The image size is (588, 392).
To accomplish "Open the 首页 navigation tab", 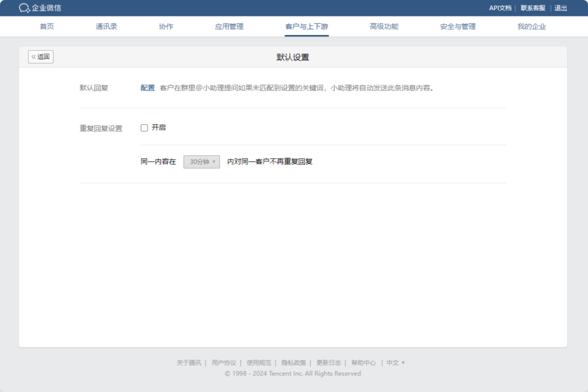I will (47, 27).
